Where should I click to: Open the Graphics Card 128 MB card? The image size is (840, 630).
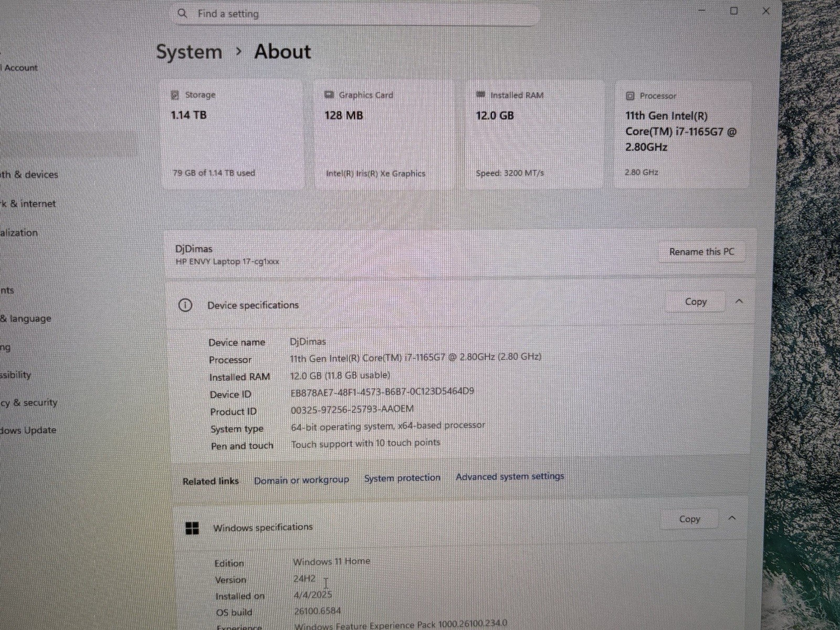click(x=384, y=135)
